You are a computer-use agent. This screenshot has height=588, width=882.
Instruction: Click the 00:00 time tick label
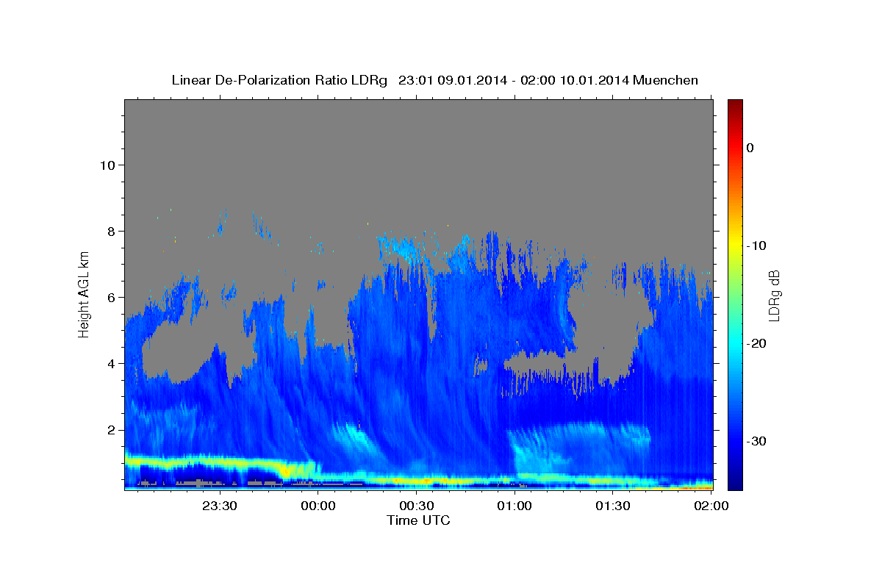319,506
